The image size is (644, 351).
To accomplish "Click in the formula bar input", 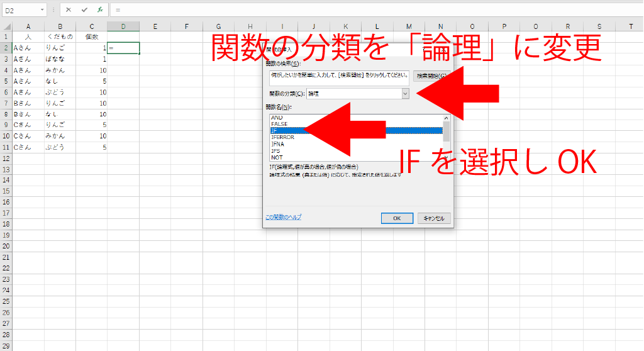I will click(x=377, y=10).
